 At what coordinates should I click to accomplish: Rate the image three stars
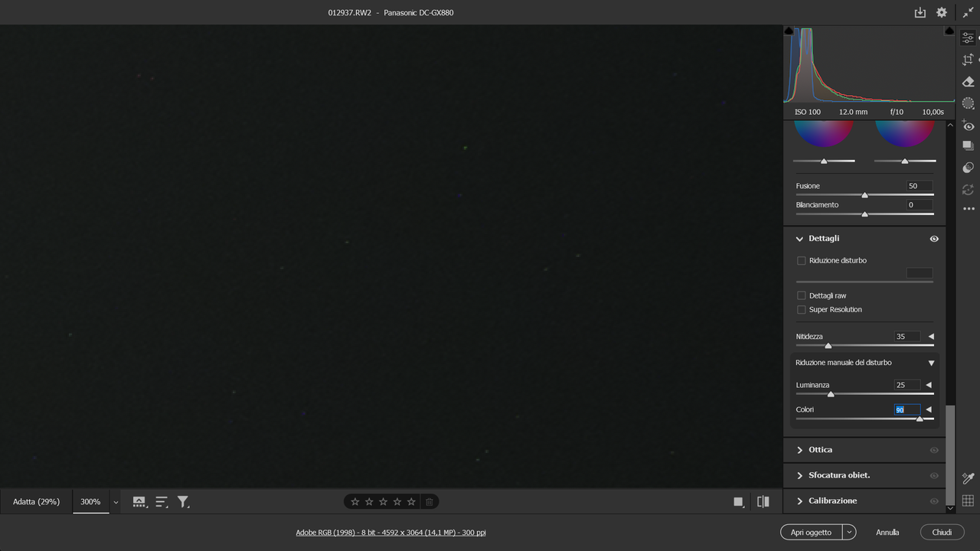pyautogui.click(x=383, y=502)
